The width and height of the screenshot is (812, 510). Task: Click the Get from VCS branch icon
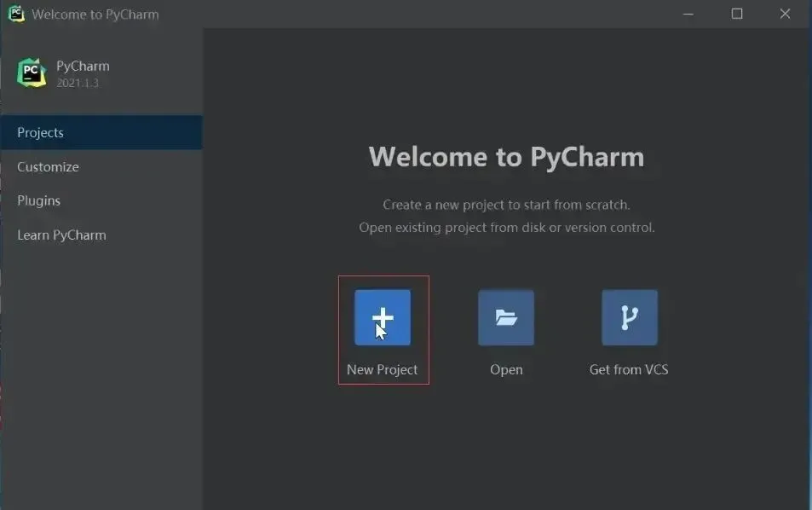[629, 317]
